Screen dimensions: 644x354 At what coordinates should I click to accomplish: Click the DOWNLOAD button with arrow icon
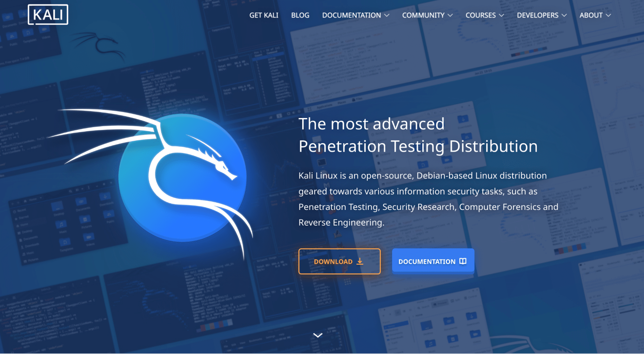coord(339,261)
